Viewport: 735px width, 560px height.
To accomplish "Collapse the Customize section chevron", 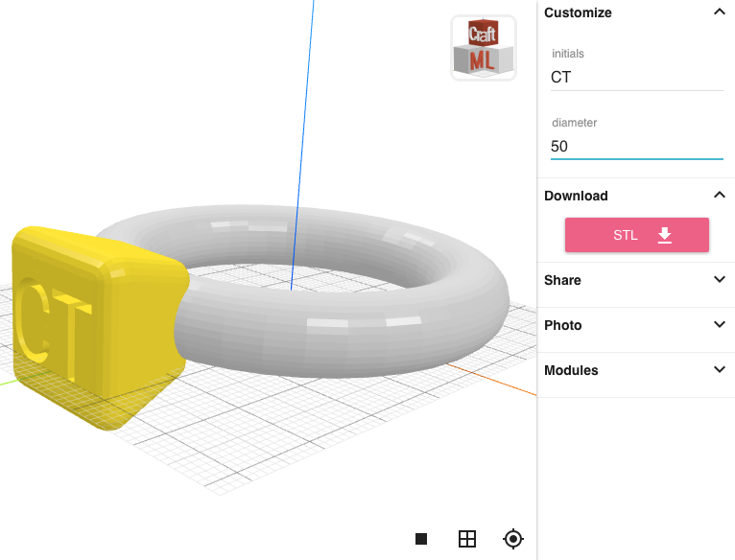I will click(x=720, y=12).
